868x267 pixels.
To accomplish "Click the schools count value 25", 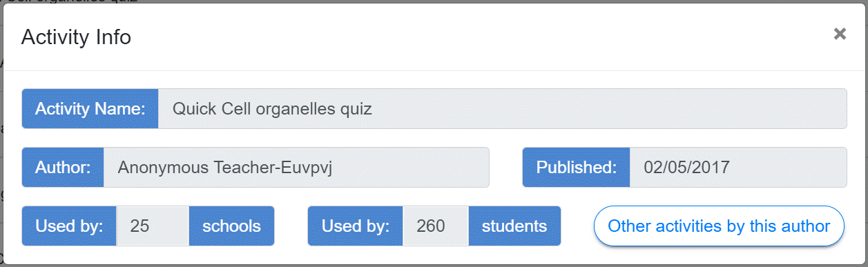I will coord(153,226).
